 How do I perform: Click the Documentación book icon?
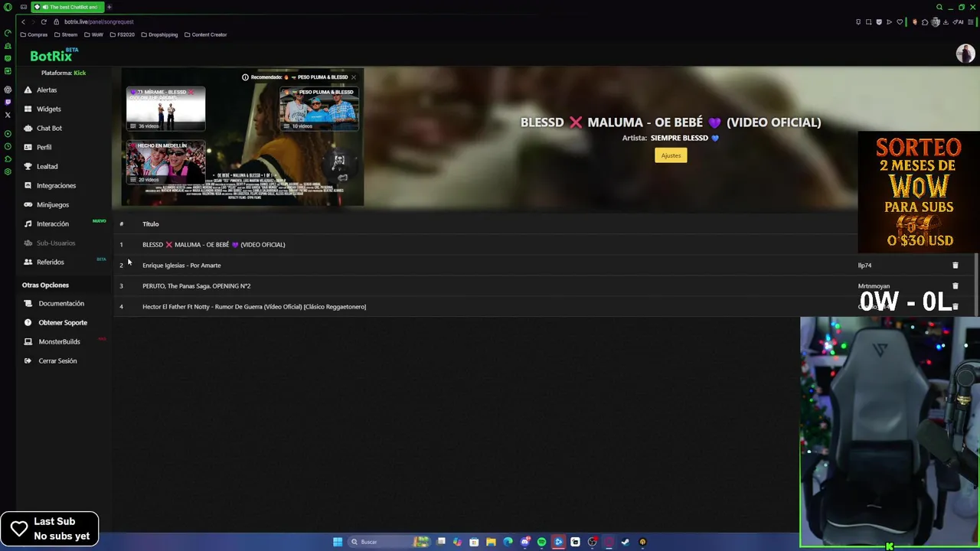point(28,303)
